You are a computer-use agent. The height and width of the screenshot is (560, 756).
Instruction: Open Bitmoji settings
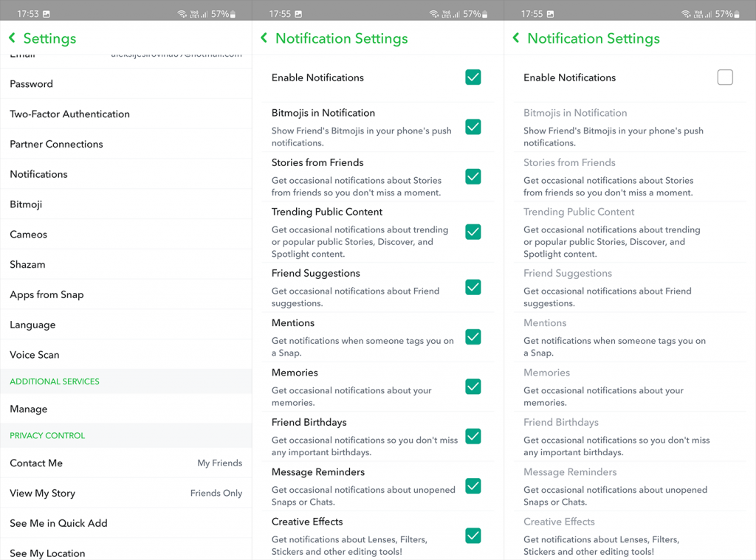(126, 204)
